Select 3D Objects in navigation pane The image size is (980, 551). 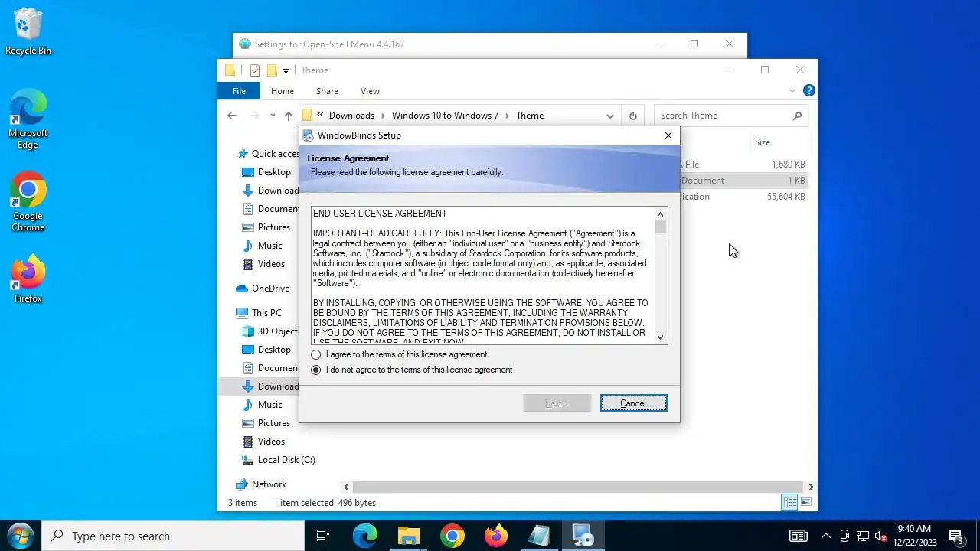point(270,331)
